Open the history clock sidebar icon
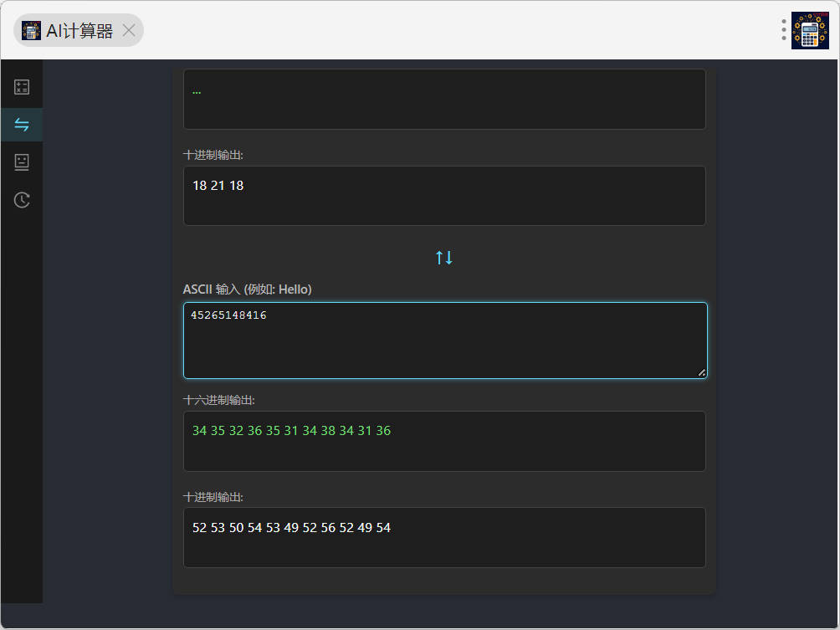Viewport: 840px width, 630px height. point(22,200)
